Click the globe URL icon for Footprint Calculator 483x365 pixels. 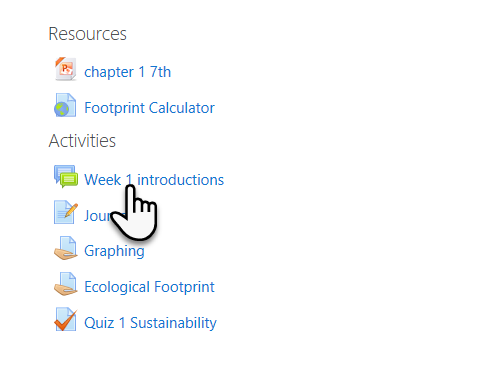coord(65,105)
